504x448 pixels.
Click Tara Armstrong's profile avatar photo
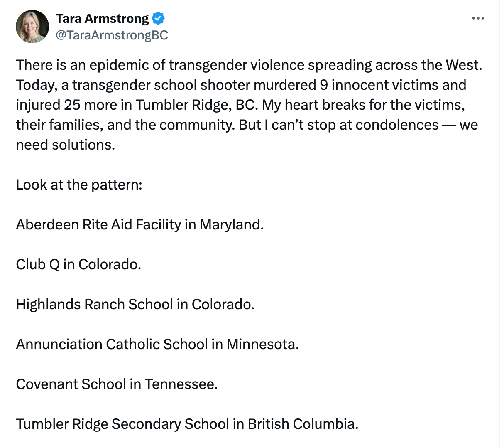coord(32,27)
